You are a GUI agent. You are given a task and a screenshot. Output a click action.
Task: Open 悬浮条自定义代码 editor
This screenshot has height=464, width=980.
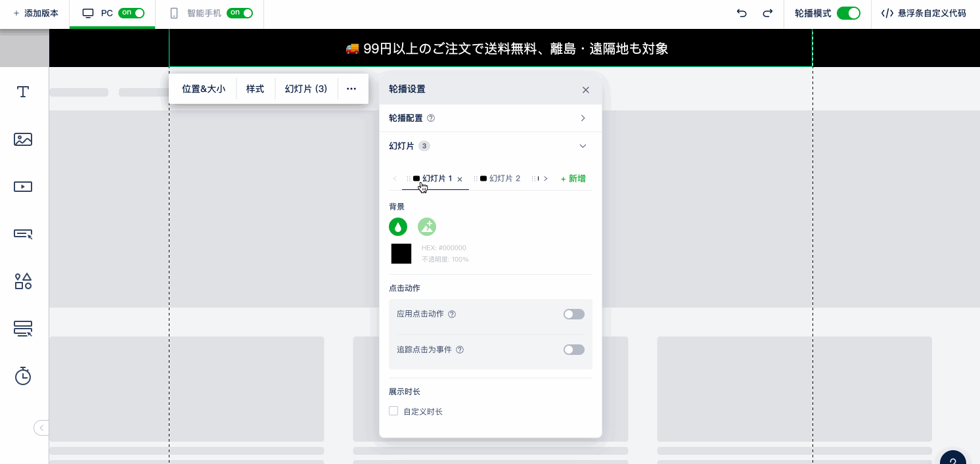[x=924, y=13]
